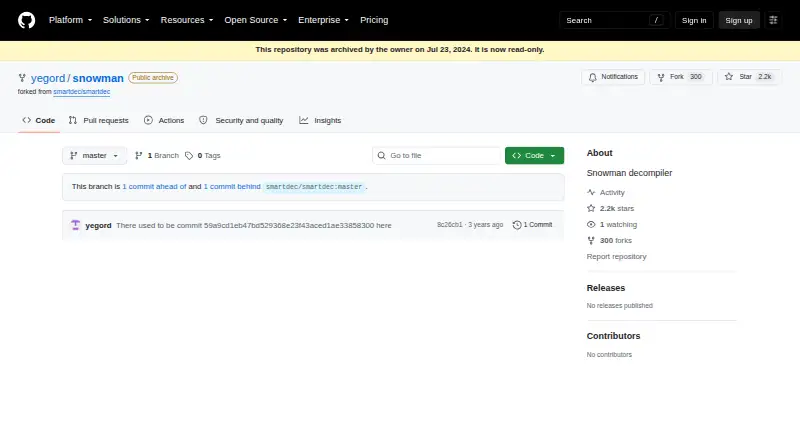800x440 pixels.
Task: View history via 1 Commit link
Action: [532, 225]
